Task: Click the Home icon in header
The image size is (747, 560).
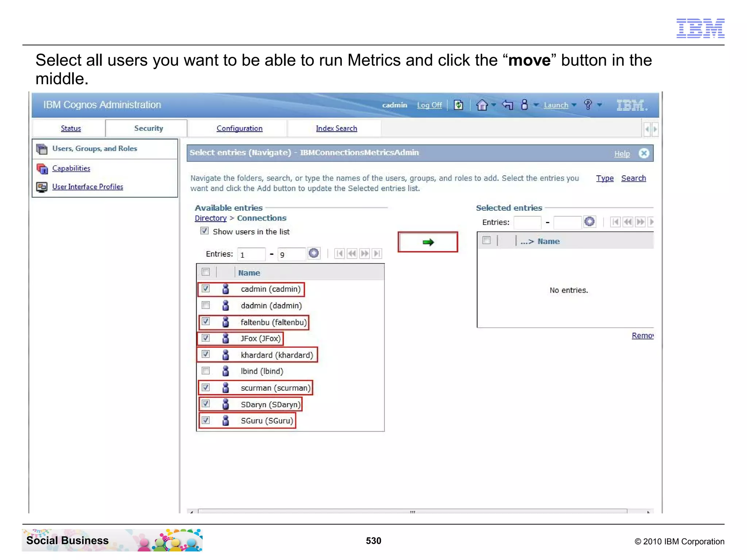Action: coord(482,105)
